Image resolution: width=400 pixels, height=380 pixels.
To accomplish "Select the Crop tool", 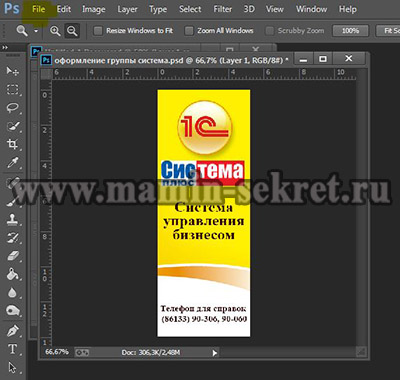I will tap(13, 144).
